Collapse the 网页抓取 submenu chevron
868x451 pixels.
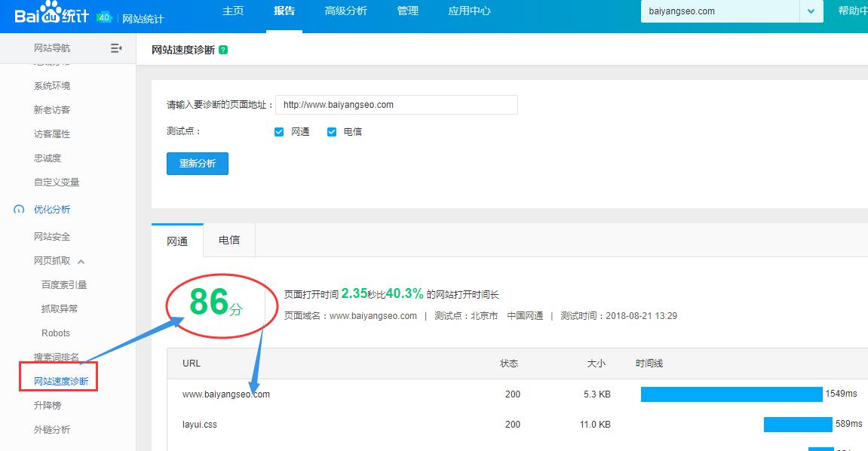pyautogui.click(x=81, y=262)
